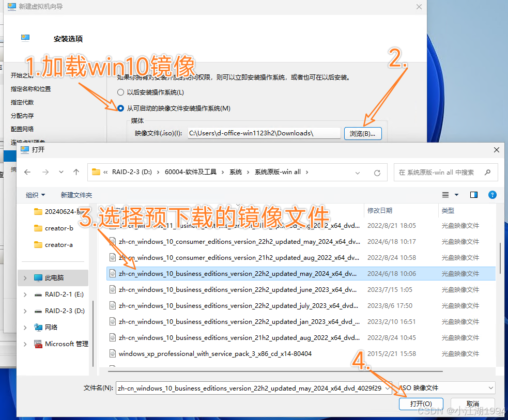Click address bar folder icon
Screen dimensions: 508x420
pyautogui.click(x=96, y=172)
